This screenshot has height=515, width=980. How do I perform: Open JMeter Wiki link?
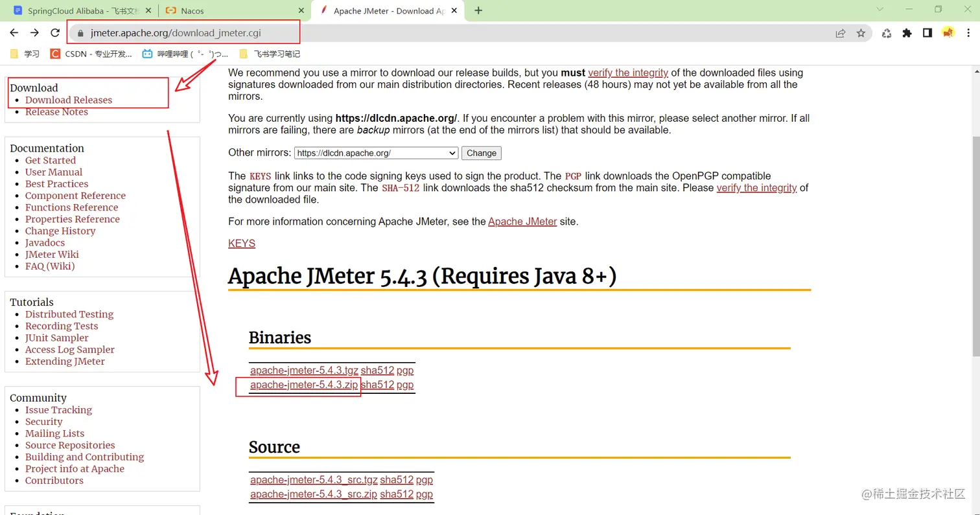pyautogui.click(x=52, y=254)
